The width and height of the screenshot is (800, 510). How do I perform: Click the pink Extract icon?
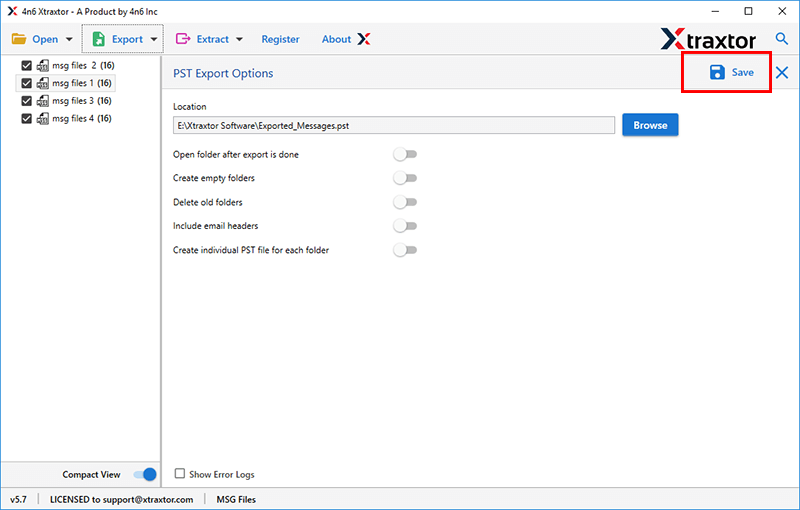pos(183,39)
